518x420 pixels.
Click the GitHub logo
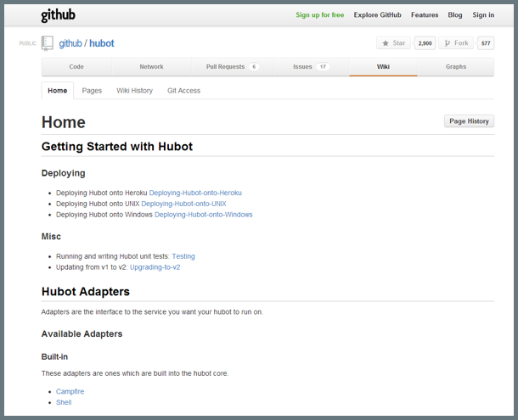coord(58,15)
